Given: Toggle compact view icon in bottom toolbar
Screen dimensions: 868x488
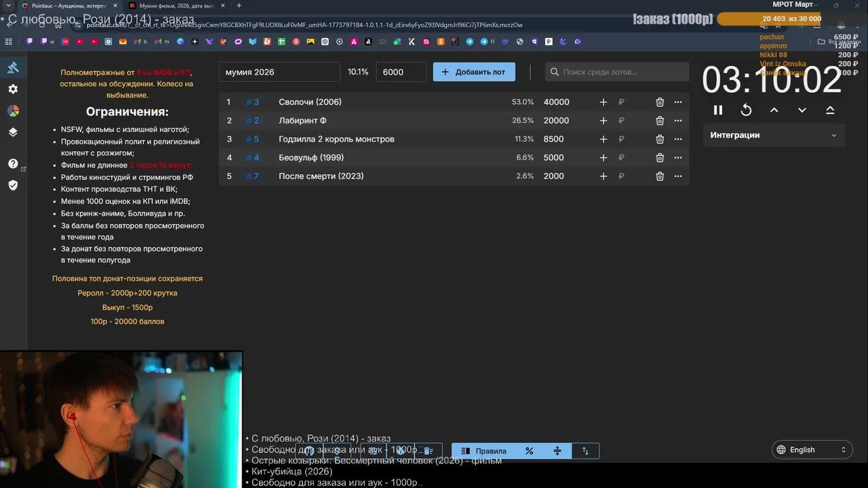Looking at the screenshot, I should pyautogui.click(x=557, y=451).
